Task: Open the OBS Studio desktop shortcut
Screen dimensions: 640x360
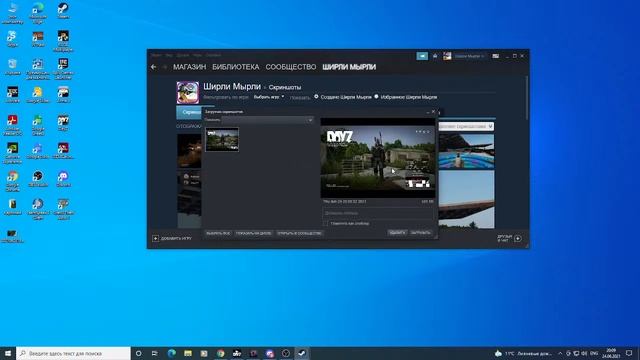Action: [x=38, y=179]
